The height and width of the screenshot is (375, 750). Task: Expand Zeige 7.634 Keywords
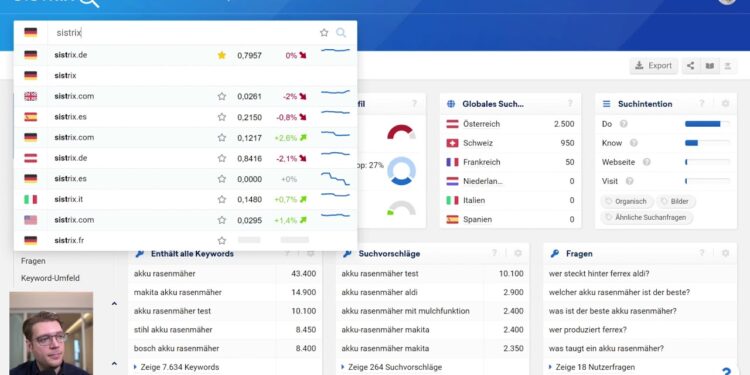click(176, 367)
